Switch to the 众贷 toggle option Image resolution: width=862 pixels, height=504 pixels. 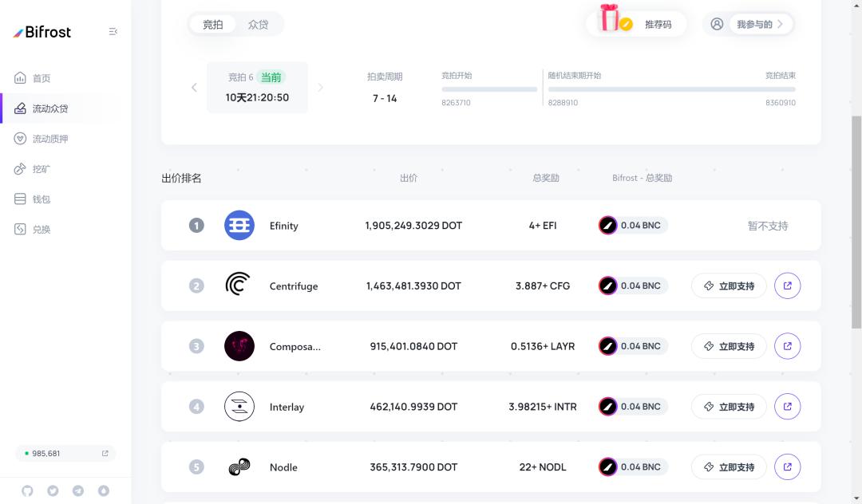click(x=258, y=25)
